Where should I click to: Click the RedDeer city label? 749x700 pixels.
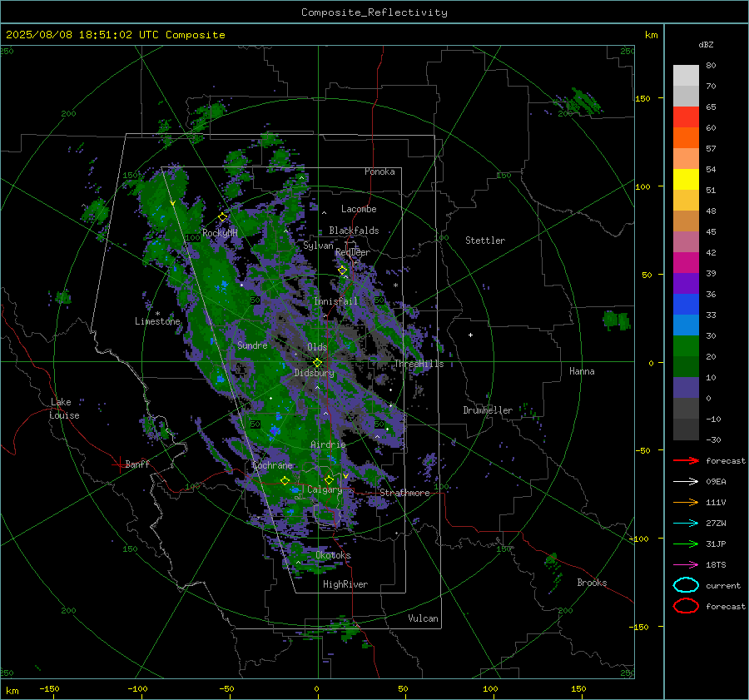353,252
